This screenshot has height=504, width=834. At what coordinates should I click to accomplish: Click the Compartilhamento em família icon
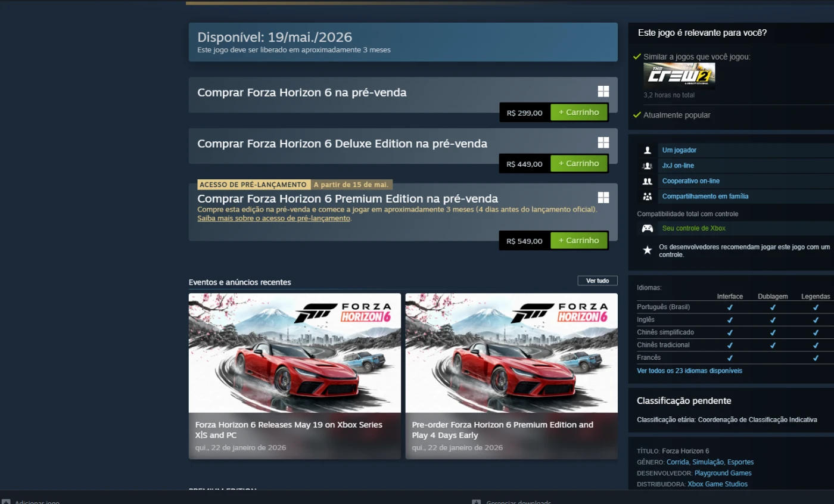tap(647, 197)
